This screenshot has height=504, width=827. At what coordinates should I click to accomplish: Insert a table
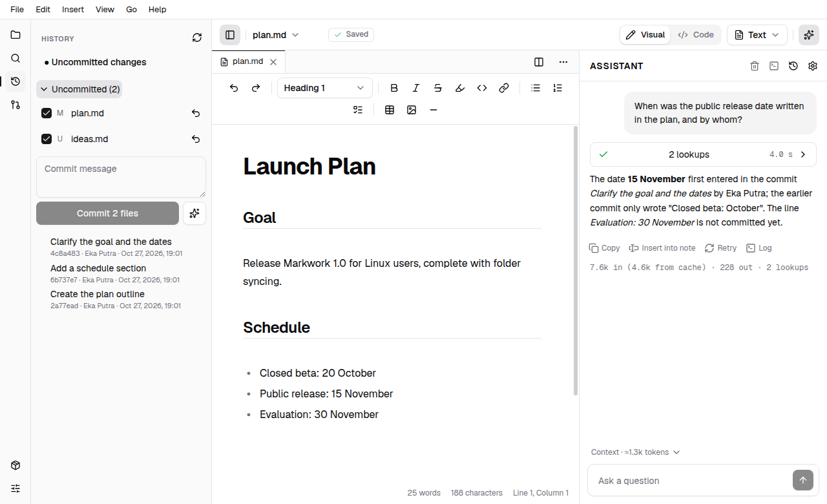[390, 110]
